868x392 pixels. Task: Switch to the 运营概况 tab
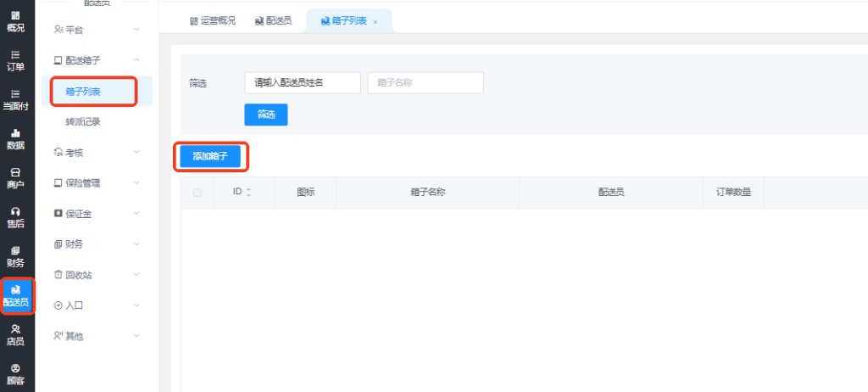pyautogui.click(x=213, y=21)
